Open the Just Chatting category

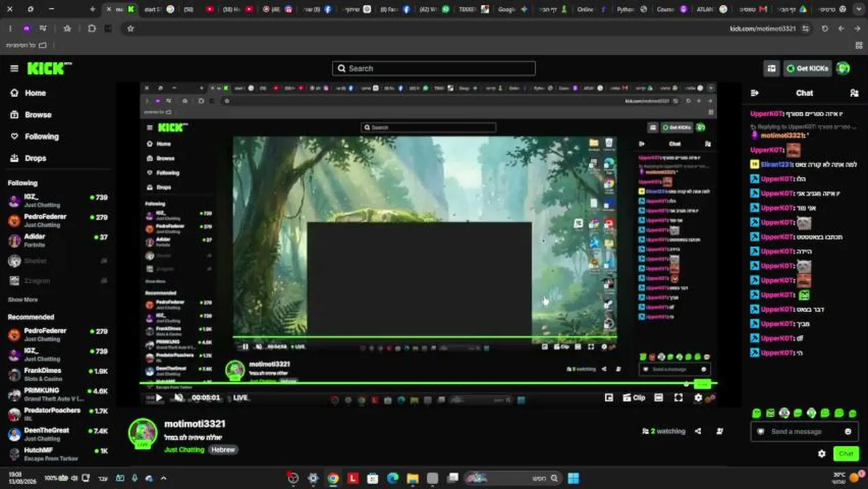coord(184,450)
